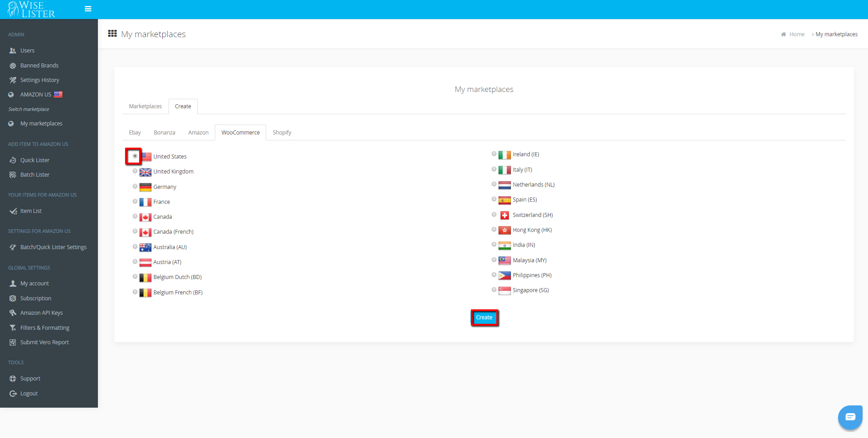Select the Germany radio button

(x=135, y=186)
